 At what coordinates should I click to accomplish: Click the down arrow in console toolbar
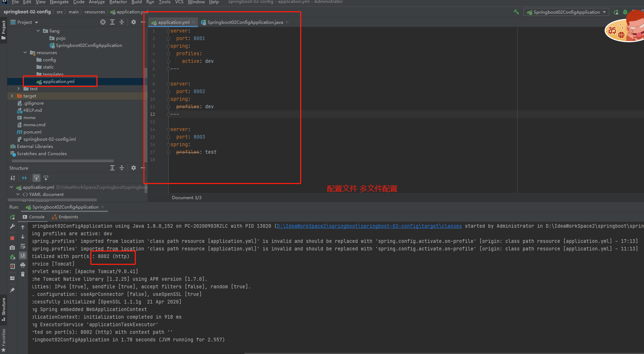(x=23, y=237)
